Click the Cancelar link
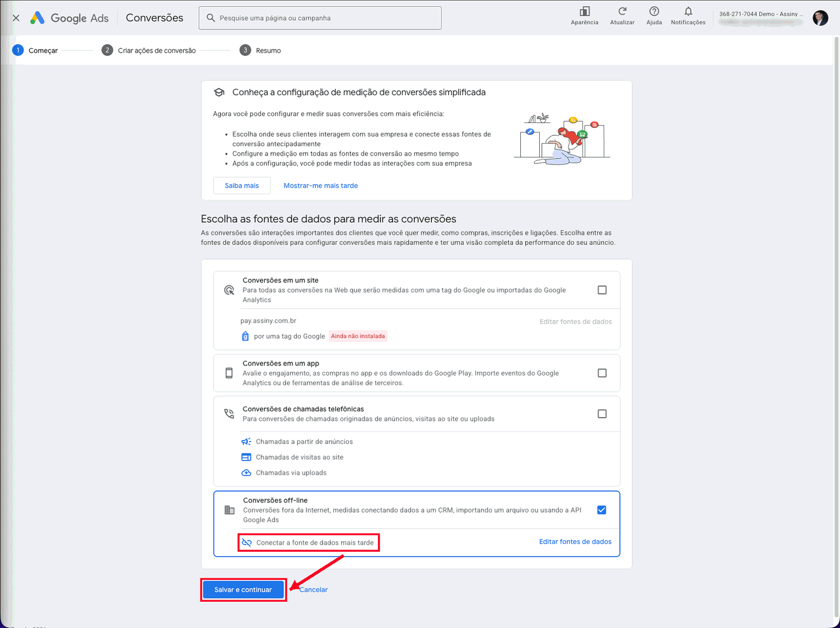The width and height of the screenshot is (840, 628). [314, 590]
